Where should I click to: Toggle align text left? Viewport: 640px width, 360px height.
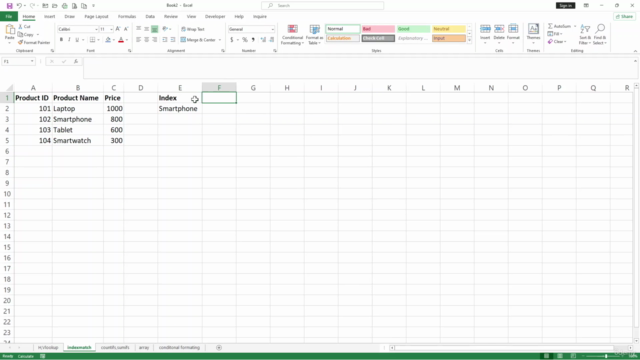point(139,40)
